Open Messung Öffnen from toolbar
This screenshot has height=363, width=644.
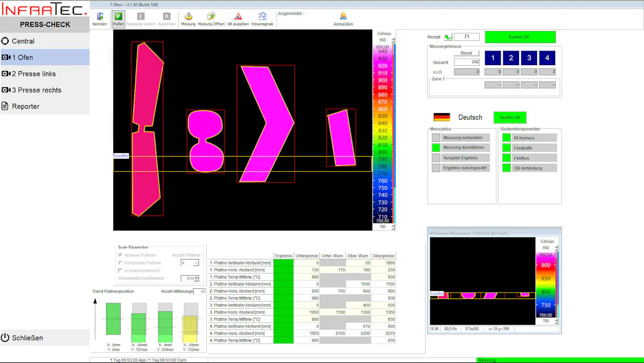211,17
